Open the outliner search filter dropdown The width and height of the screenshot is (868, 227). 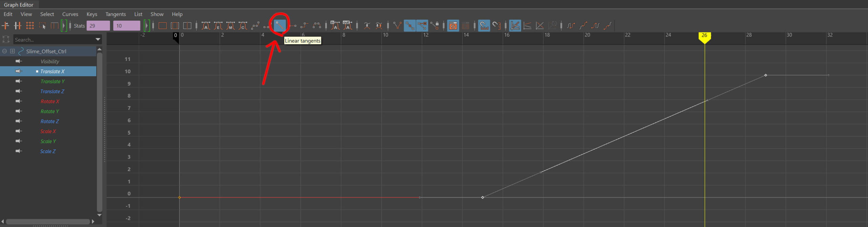click(x=98, y=40)
